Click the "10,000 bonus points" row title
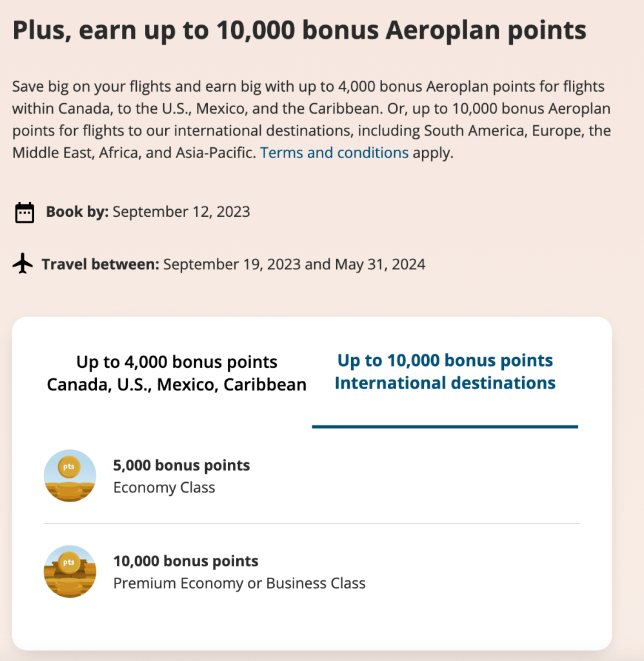This screenshot has width=644, height=661. point(186,561)
